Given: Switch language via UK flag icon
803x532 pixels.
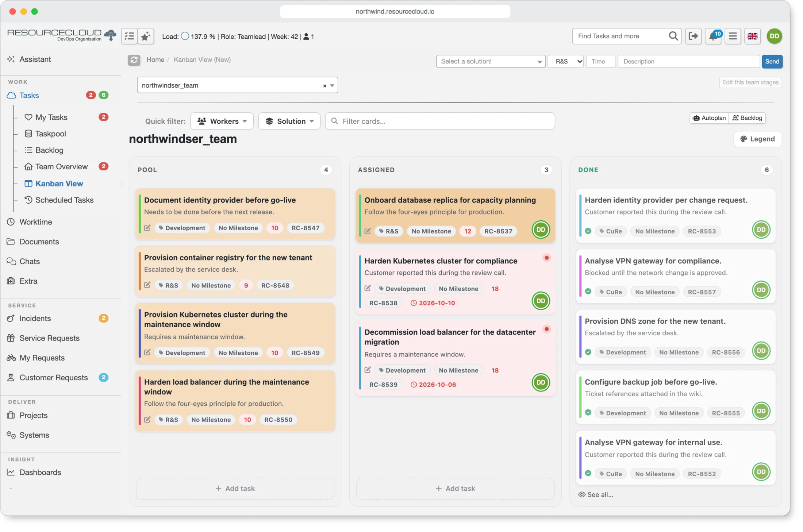Looking at the screenshot, I should (752, 36).
